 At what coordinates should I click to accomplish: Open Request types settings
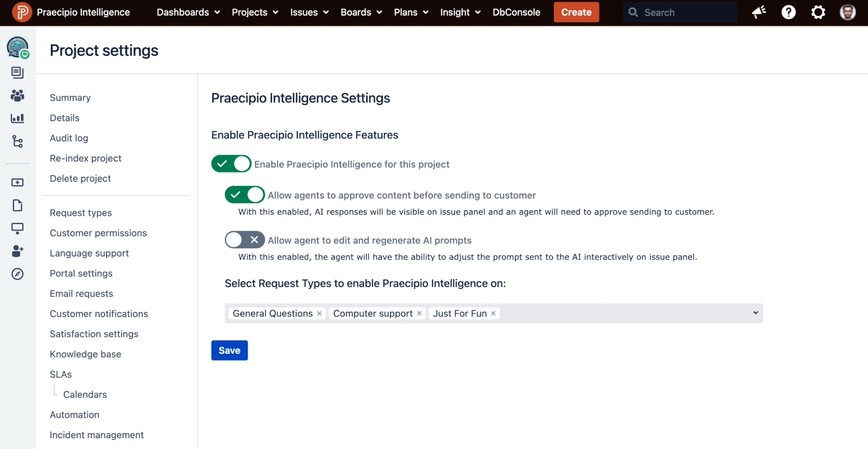(x=81, y=213)
